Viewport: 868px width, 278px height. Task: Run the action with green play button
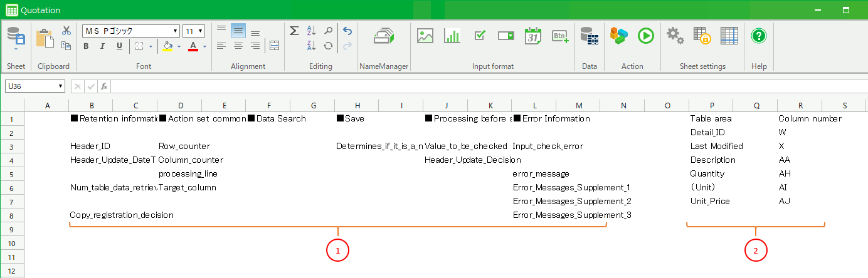click(x=646, y=36)
